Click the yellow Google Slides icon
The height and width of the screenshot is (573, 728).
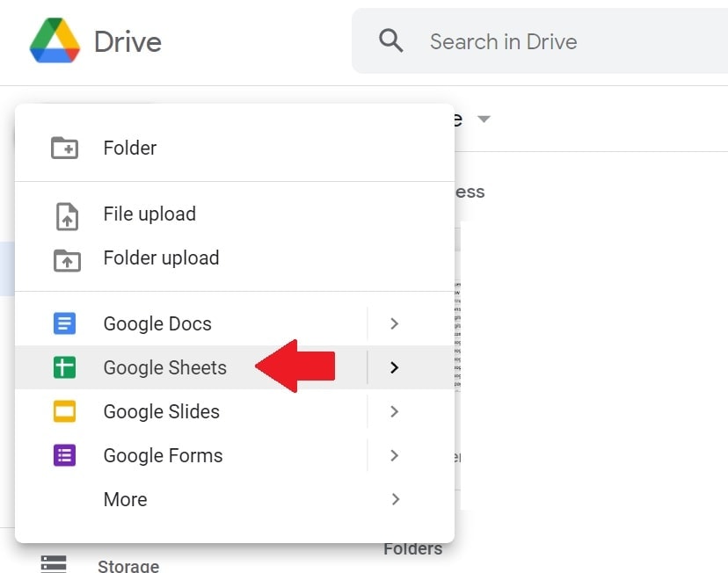point(64,411)
